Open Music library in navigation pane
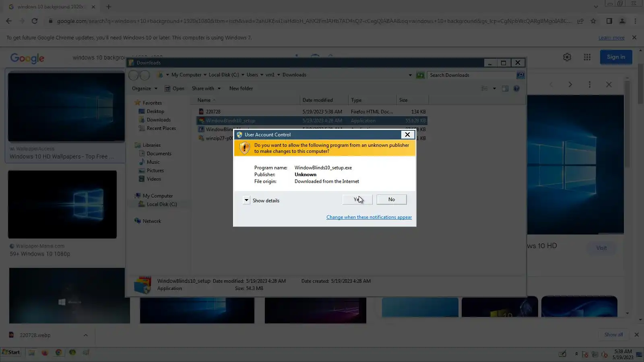 [x=153, y=162]
